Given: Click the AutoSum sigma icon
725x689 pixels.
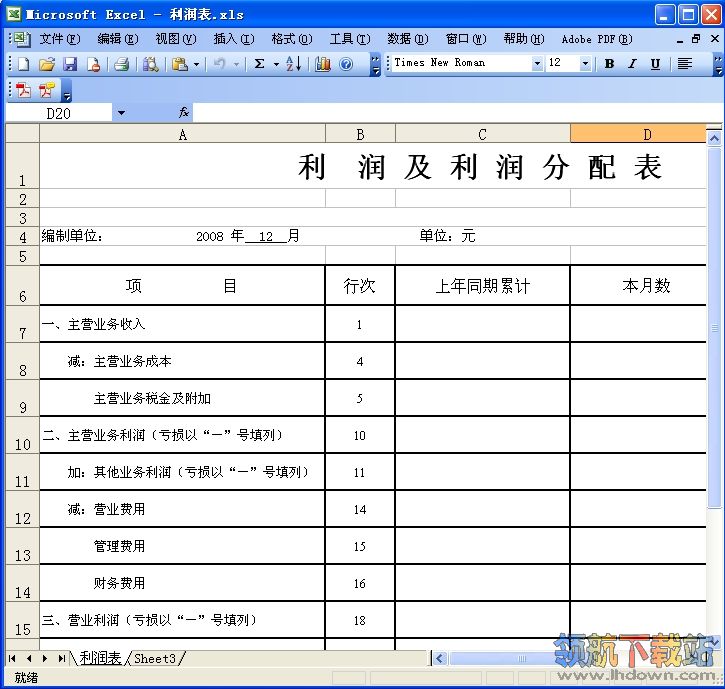Looking at the screenshot, I should coord(260,64).
